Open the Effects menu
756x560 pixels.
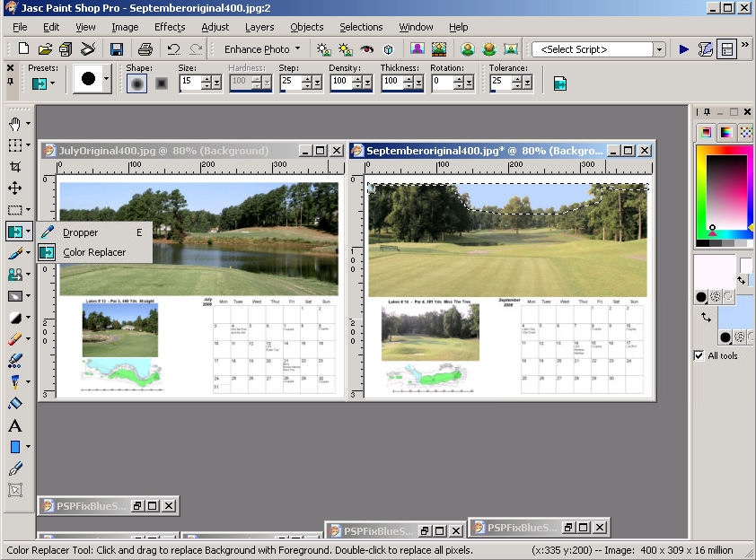[x=169, y=27]
